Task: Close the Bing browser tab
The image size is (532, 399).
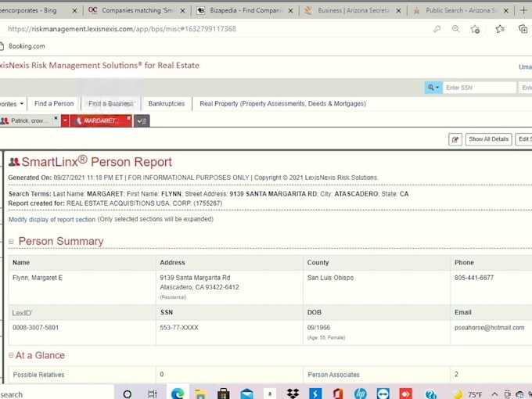Action: [x=74, y=10]
